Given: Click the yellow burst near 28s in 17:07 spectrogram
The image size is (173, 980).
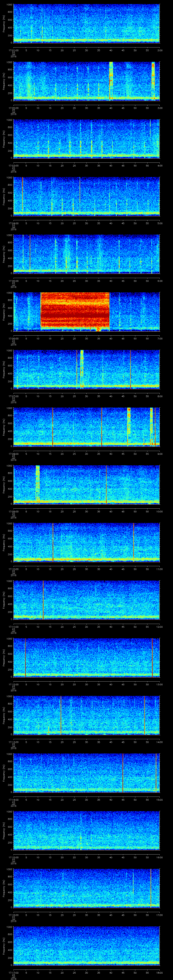Looking at the screenshot, I should (82, 368).
